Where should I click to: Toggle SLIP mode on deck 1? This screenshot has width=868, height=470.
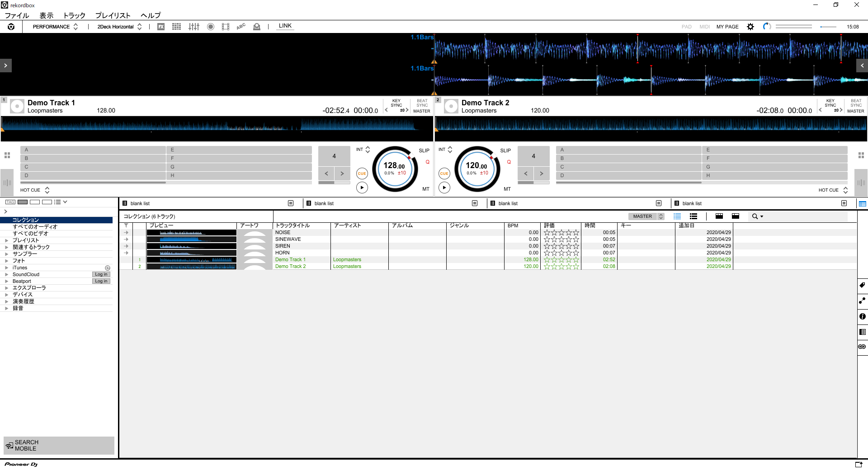pos(424,150)
